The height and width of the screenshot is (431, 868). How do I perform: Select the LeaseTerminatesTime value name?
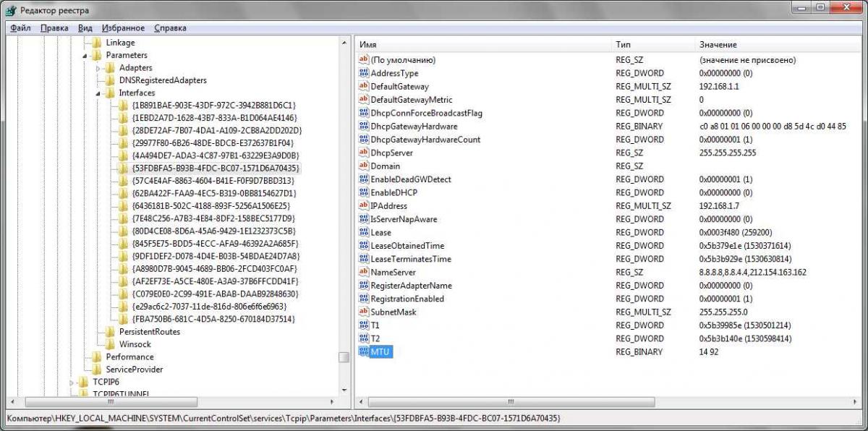click(x=411, y=259)
